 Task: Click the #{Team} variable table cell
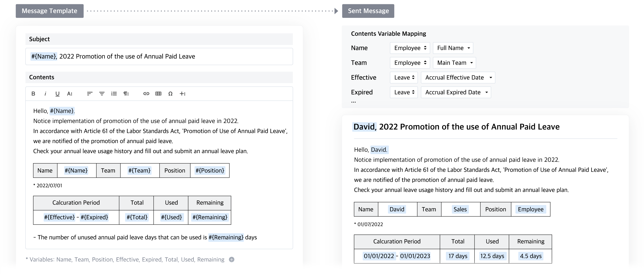click(x=140, y=171)
